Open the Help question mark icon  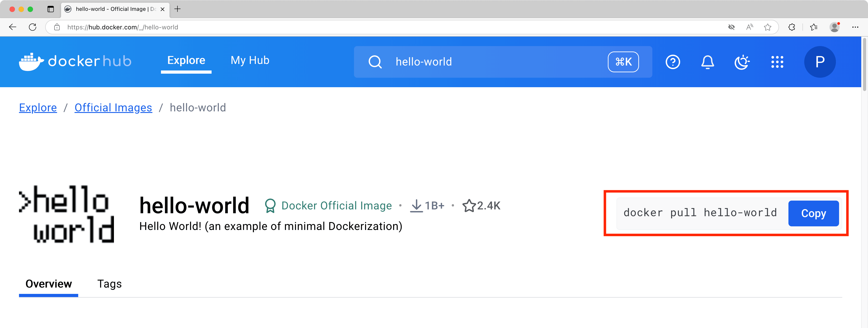pos(672,62)
